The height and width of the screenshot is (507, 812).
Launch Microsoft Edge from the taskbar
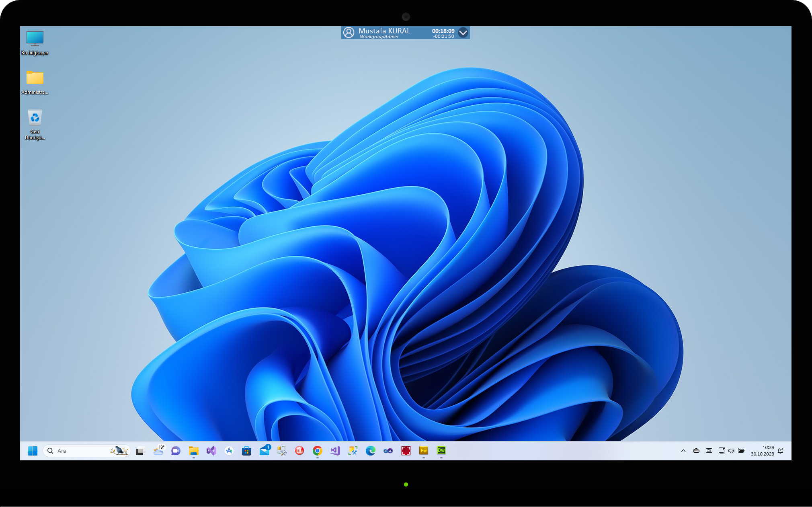[371, 451]
